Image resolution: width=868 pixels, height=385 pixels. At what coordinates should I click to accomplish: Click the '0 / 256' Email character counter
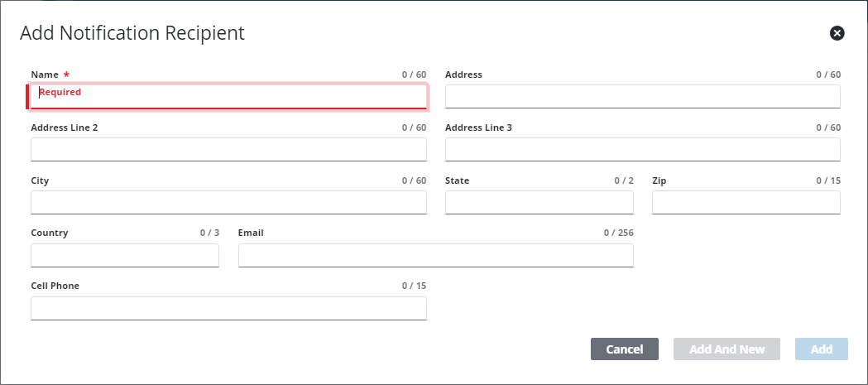point(618,233)
